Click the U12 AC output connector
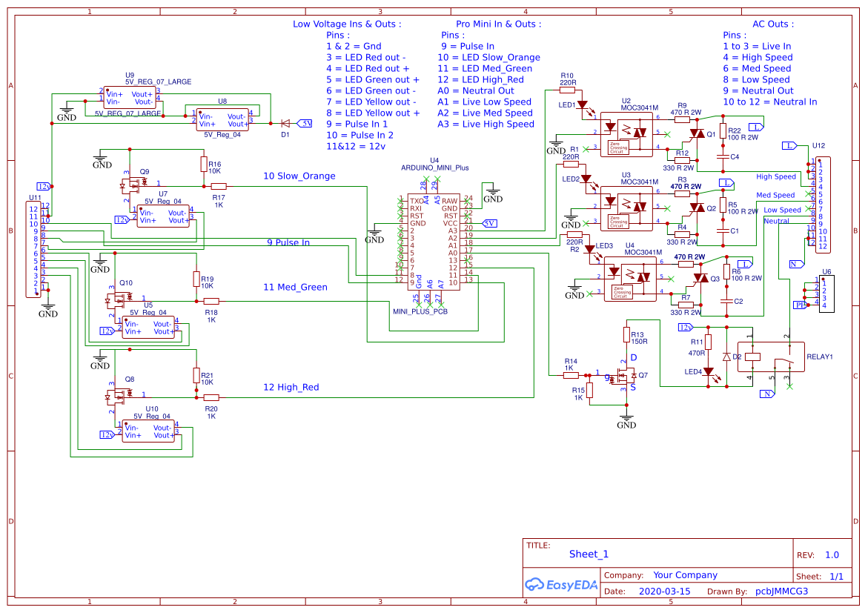 (823, 205)
